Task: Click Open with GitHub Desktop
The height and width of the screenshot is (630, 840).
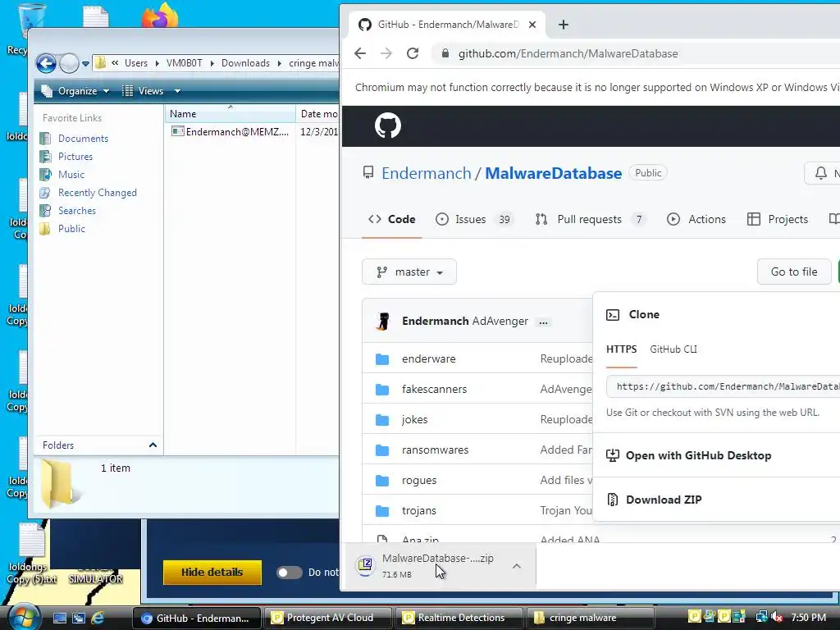Action: pyautogui.click(x=699, y=455)
